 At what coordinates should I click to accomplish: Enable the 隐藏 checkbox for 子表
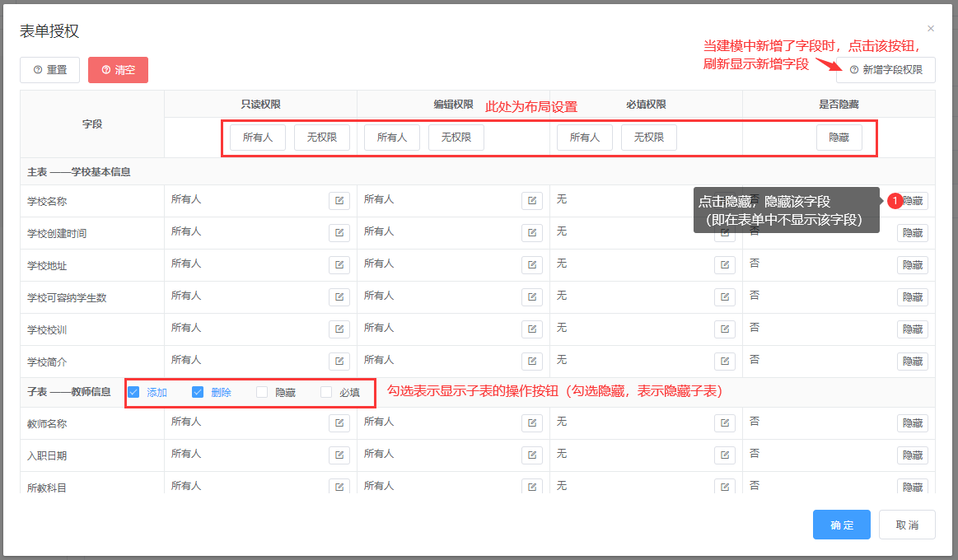262,393
